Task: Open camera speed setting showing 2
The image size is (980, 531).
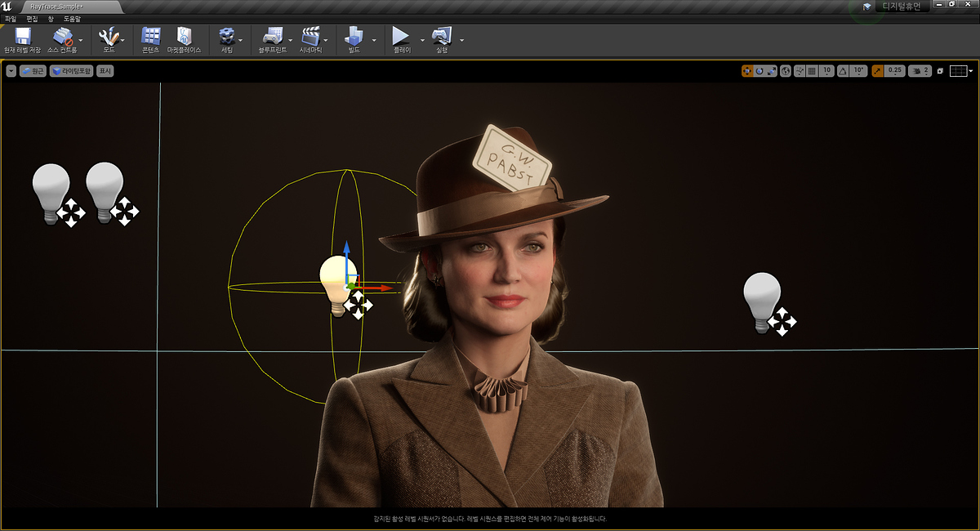Action: click(x=920, y=71)
